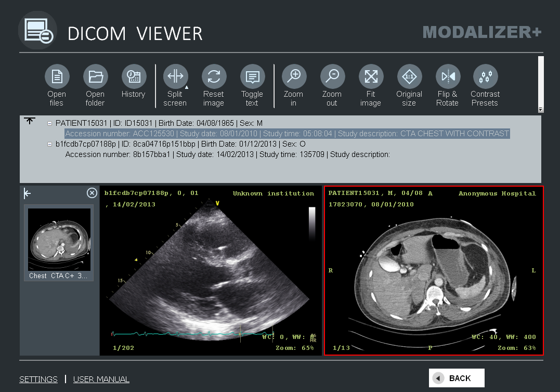Open Split screen layout options
Image resolution: width=560 pixels, height=392 pixels.
[x=175, y=77]
